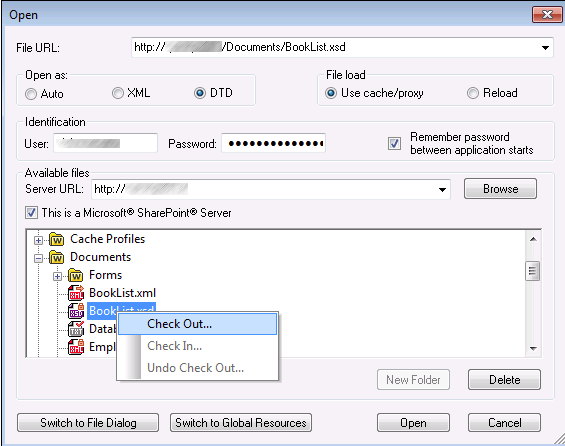This screenshot has height=446, width=565.
Task: Click the Browse button
Action: [500, 189]
